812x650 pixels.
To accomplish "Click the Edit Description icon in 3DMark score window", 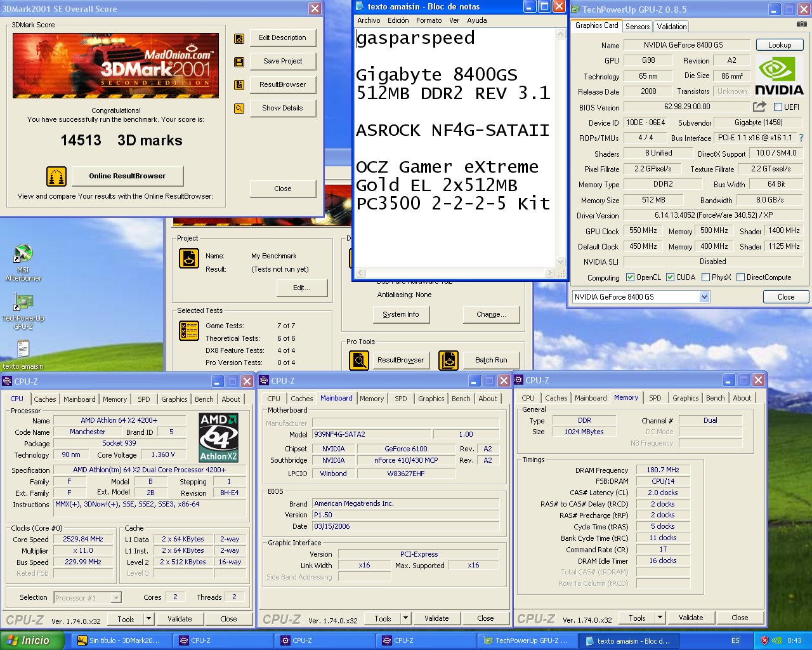I will (x=239, y=38).
